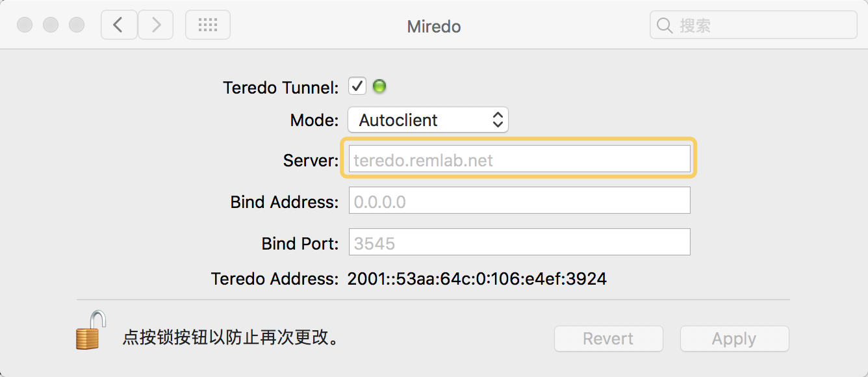Screen dimensions: 868x377
Task: Click the Show All grid icon
Action: (x=208, y=25)
